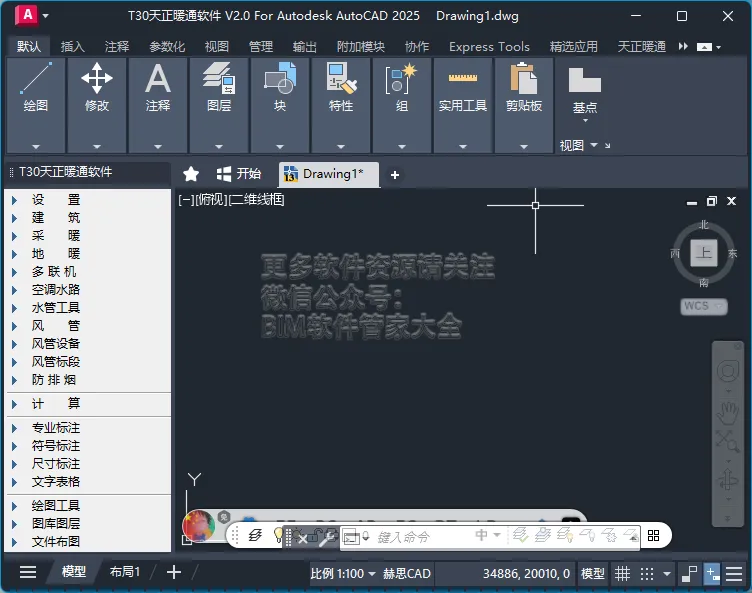752x593 pixels.
Task: Open the 绘图 draw panel
Action: [36, 105]
